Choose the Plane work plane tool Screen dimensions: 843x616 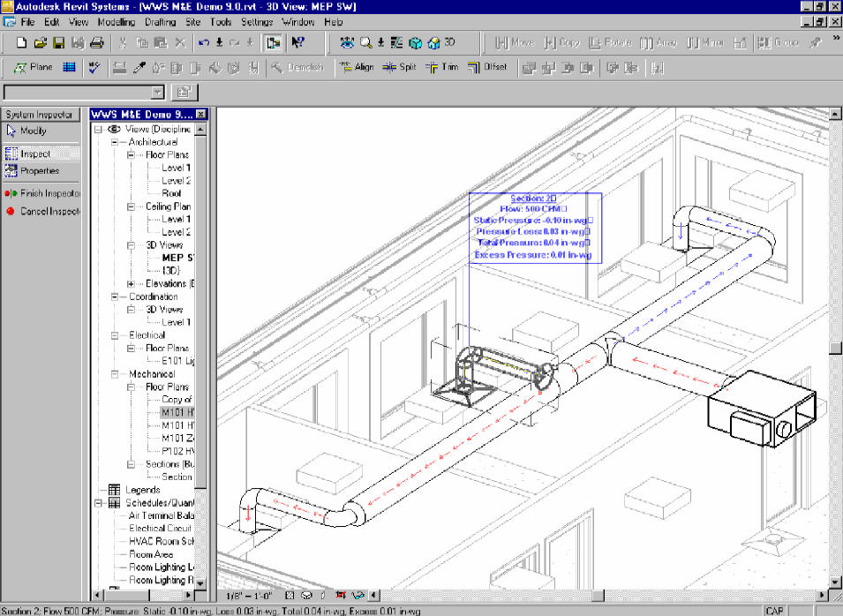34,67
